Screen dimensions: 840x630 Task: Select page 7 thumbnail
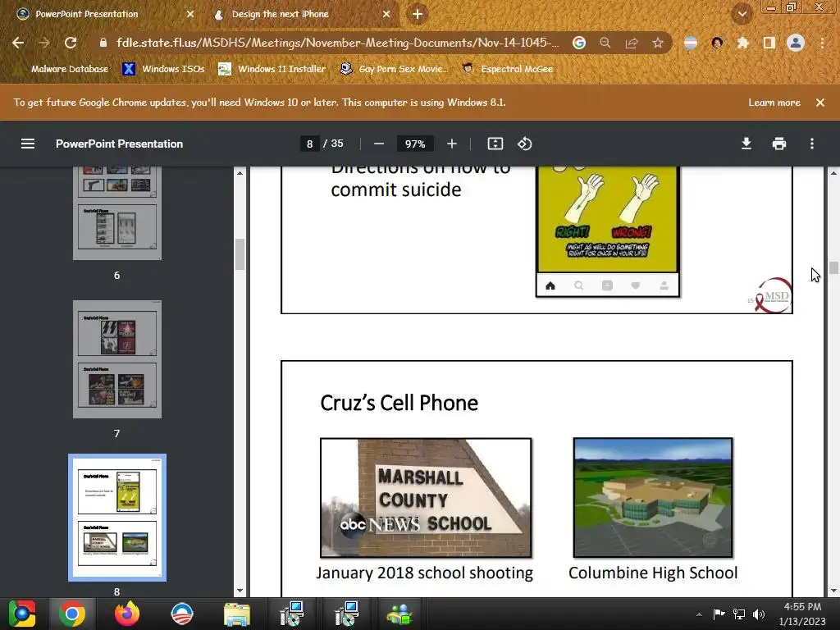click(117, 359)
